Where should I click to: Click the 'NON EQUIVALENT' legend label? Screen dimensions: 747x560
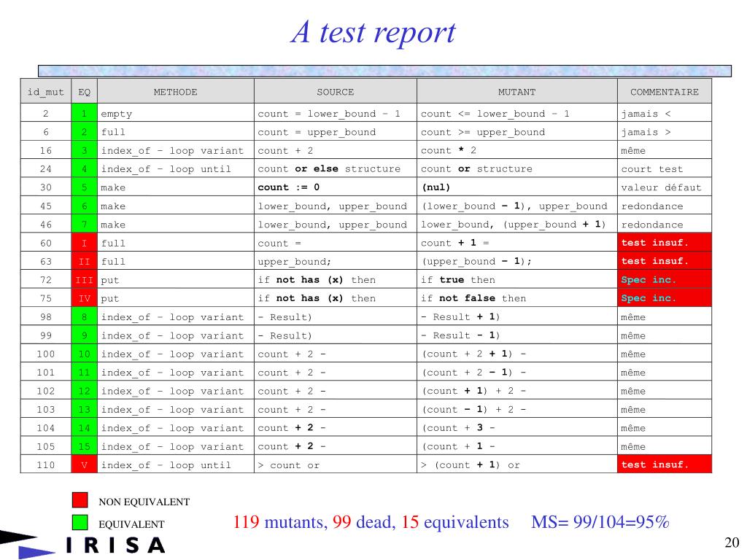click(144, 502)
